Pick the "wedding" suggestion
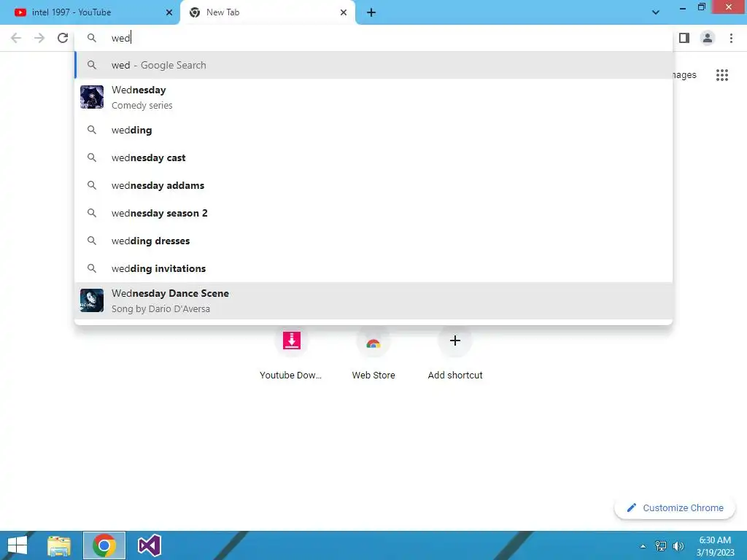Image resolution: width=747 pixels, height=560 pixels. click(x=373, y=130)
